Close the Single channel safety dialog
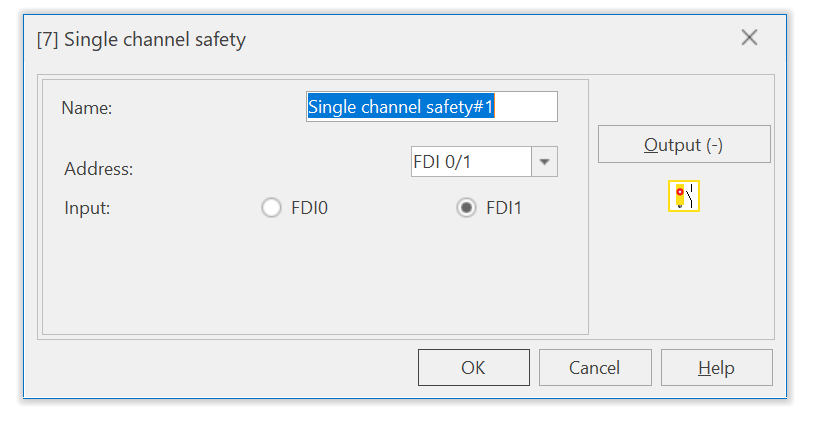Viewport: 822px width, 437px height. (x=749, y=38)
